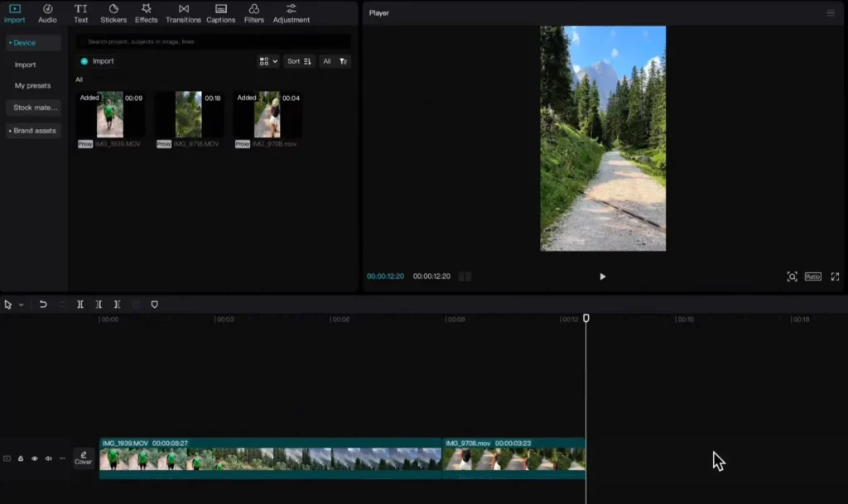Enter fullscreen preview in the Player
The height and width of the screenshot is (504, 848).
click(835, 276)
